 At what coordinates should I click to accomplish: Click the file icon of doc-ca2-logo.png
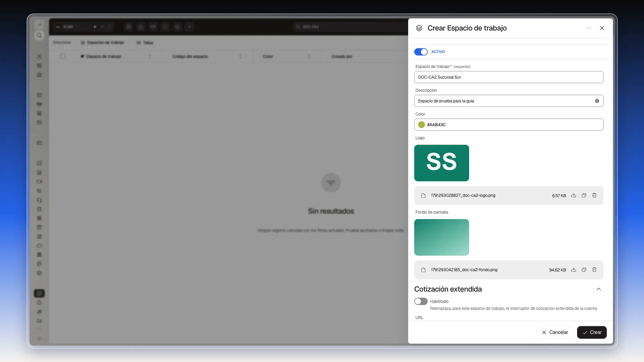[x=423, y=196]
